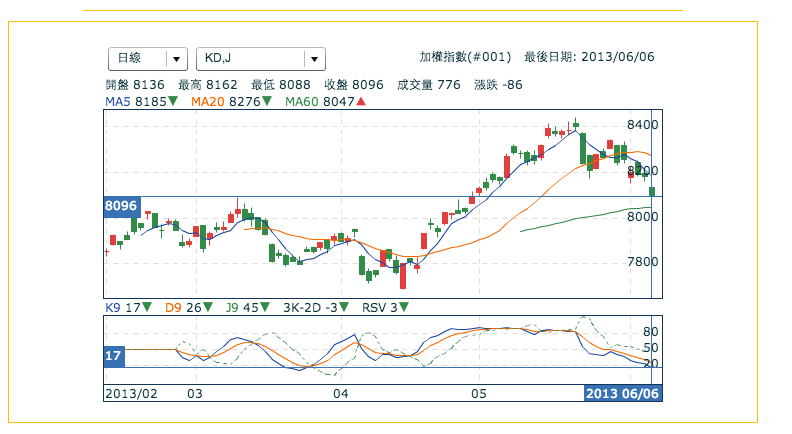The height and width of the screenshot is (434, 792).
Task: Open the 日線 period dropdown
Action: (x=148, y=59)
